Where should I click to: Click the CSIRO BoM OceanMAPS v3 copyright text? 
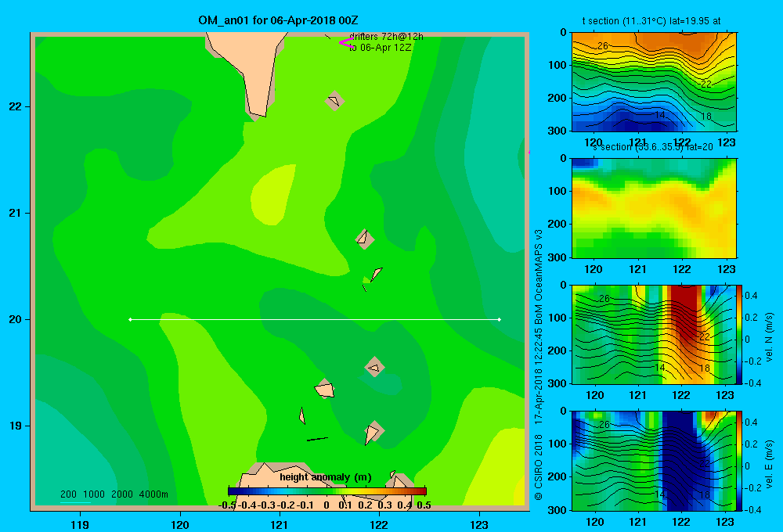(539, 365)
